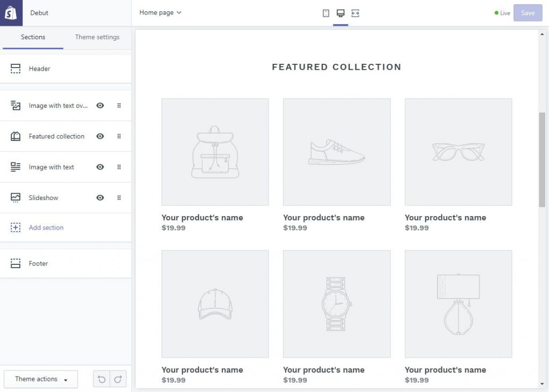
Task: Click the Shopify logo icon
Action: click(11, 13)
